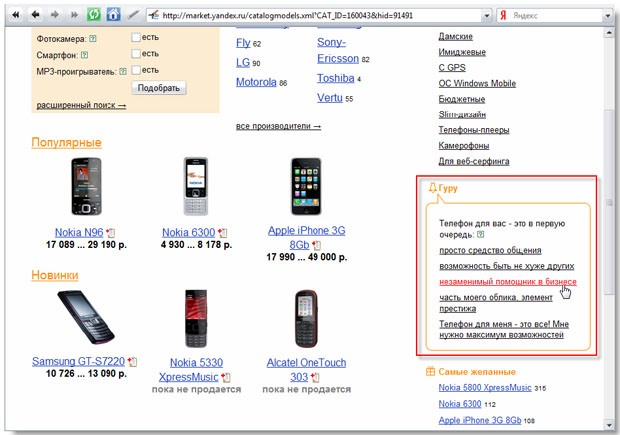Screen dimensions: 620x435
Task: Open the OC Windows Mobile category link
Action: (x=477, y=83)
